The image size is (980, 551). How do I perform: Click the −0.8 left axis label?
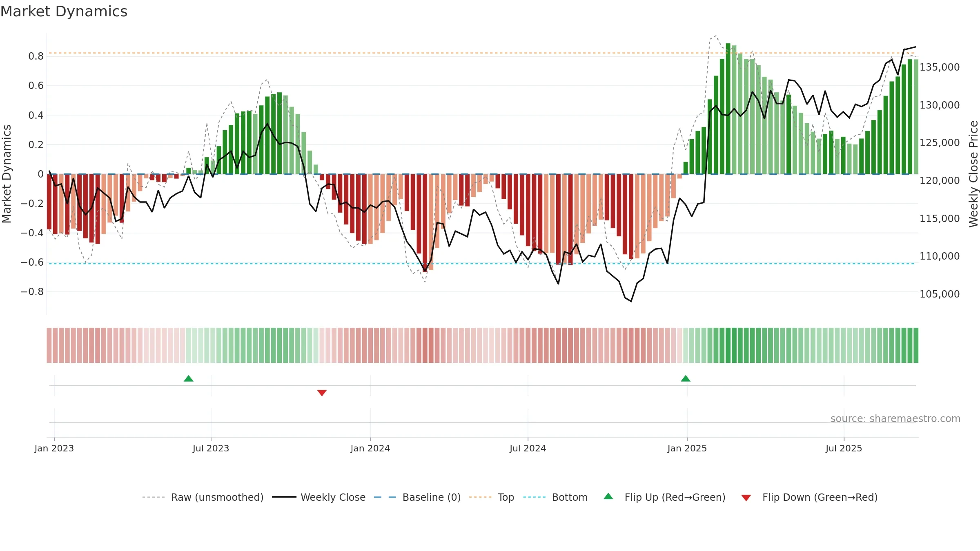[32, 291]
